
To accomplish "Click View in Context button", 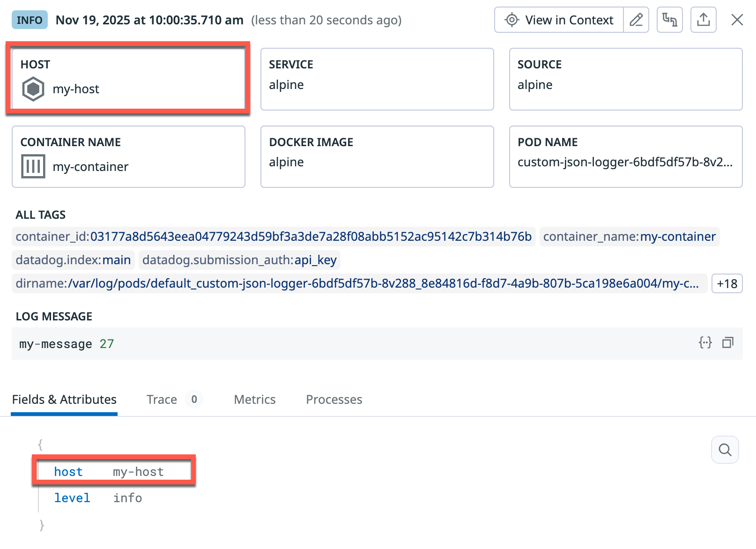I will pos(559,20).
